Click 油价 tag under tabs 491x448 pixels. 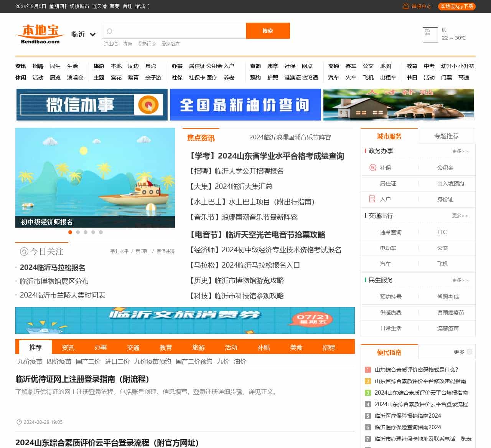240,361
